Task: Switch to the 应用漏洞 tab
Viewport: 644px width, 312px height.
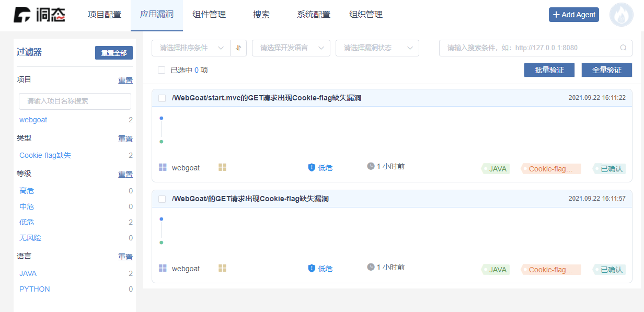Action: tap(157, 15)
